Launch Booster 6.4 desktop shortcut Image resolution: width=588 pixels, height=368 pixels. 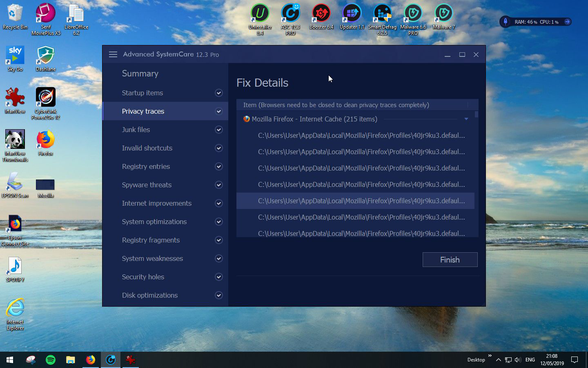321,17
